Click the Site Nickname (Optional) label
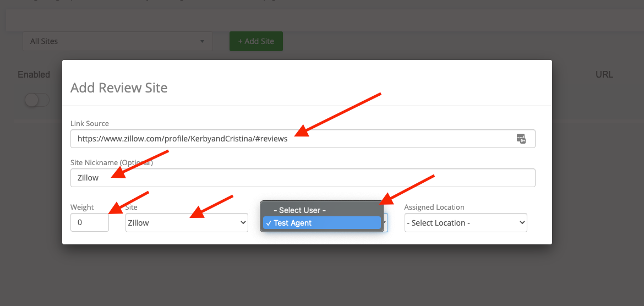The width and height of the screenshot is (644, 306). click(112, 163)
